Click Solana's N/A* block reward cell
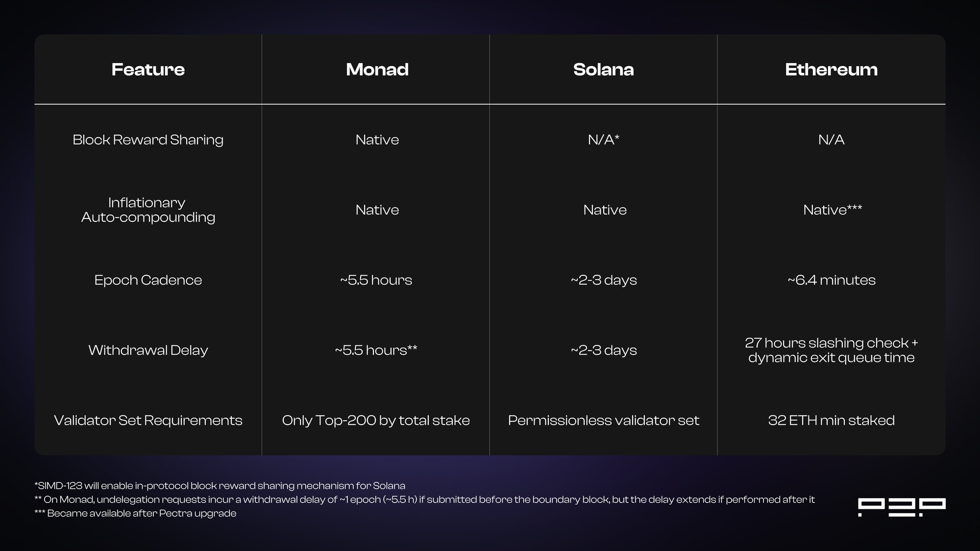 click(603, 140)
